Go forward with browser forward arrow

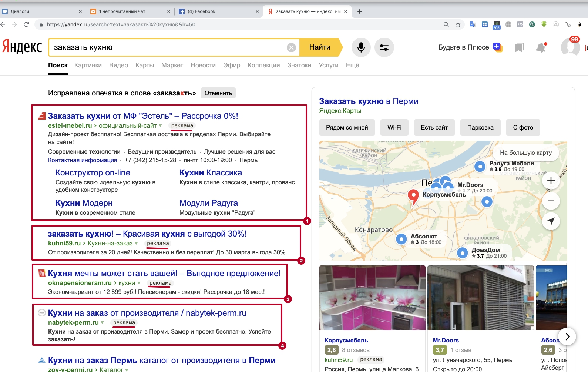[14, 24]
